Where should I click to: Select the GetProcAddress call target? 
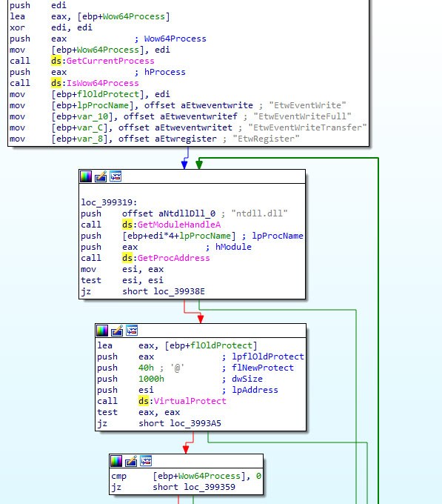[x=174, y=258]
